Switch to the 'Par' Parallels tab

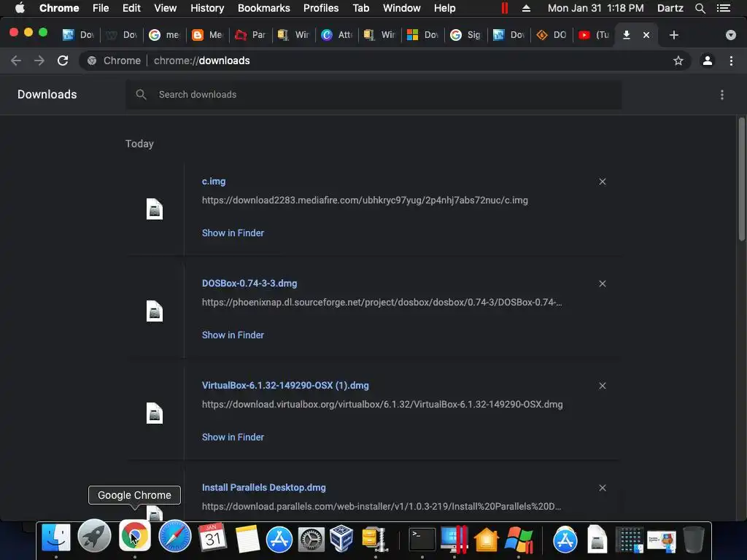tap(249, 35)
